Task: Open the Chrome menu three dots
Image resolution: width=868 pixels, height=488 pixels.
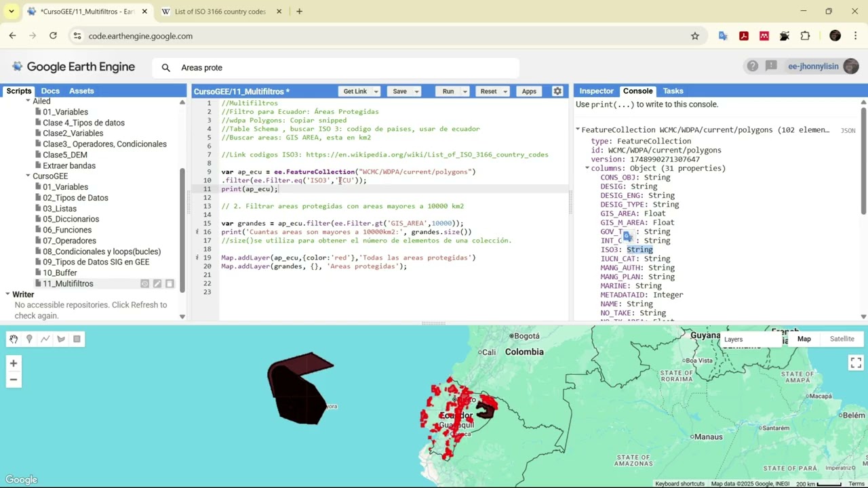Action: (855, 36)
